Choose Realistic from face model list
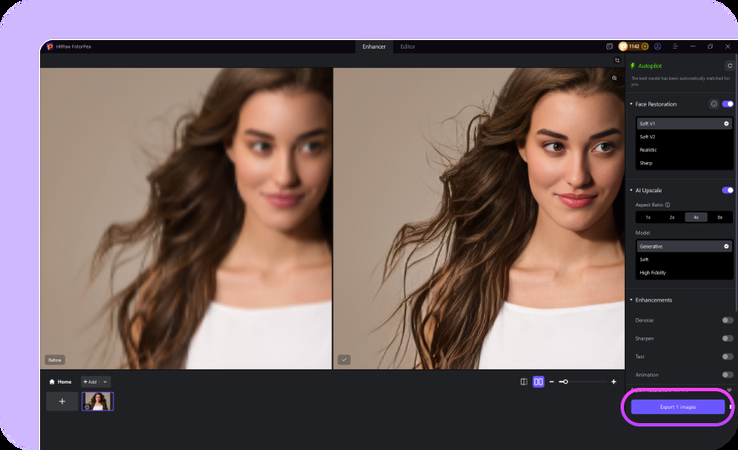The width and height of the screenshot is (738, 450). pos(684,150)
